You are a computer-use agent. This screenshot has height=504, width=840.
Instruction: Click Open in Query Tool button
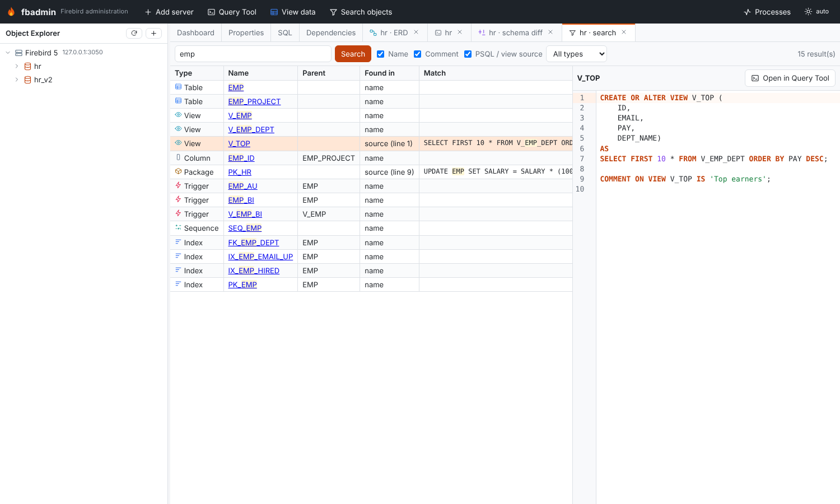coord(790,78)
